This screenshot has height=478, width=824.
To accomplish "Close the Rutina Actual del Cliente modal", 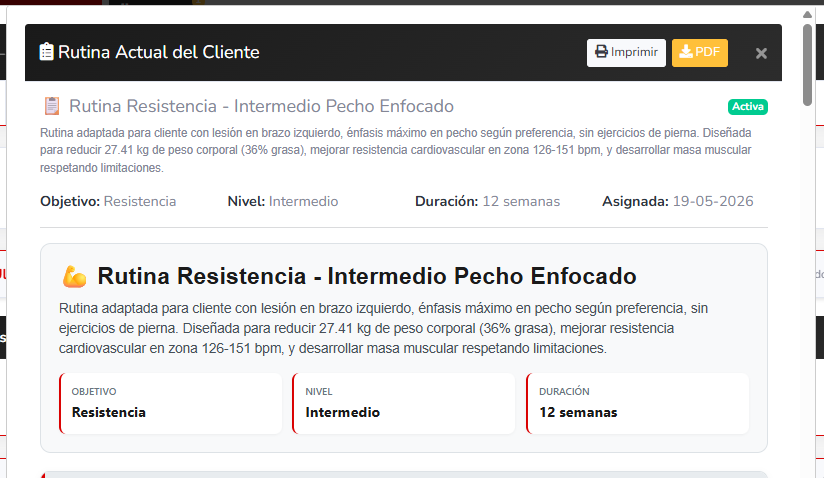I will [x=761, y=53].
